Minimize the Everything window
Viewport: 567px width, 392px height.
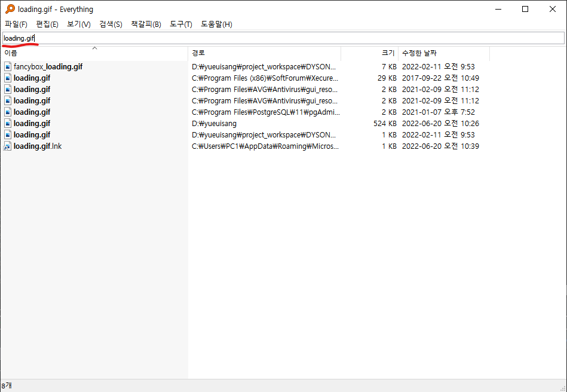point(498,9)
